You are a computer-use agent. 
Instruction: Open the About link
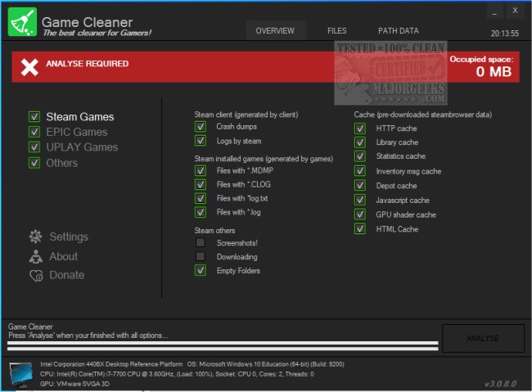click(64, 256)
